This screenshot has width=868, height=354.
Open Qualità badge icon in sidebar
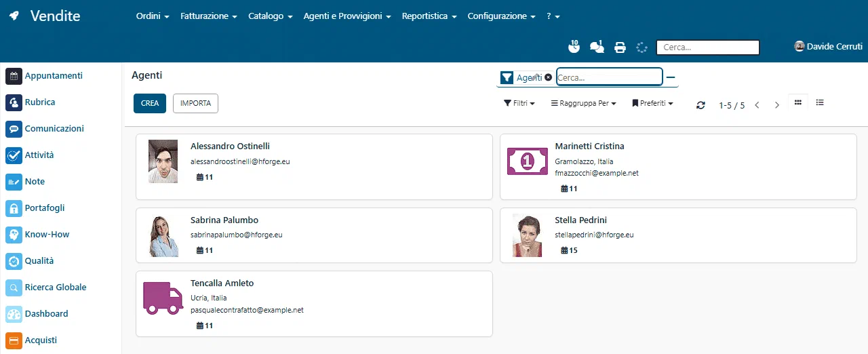[x=14, y=261]
